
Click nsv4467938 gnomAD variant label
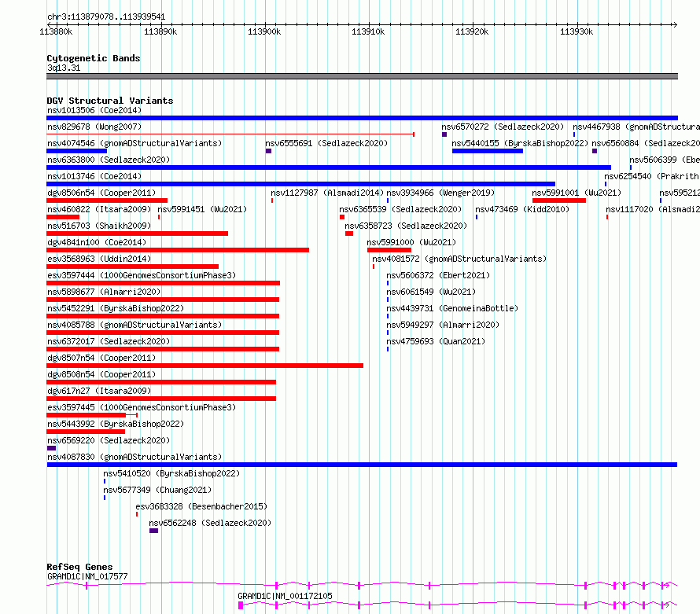point(636,127)
